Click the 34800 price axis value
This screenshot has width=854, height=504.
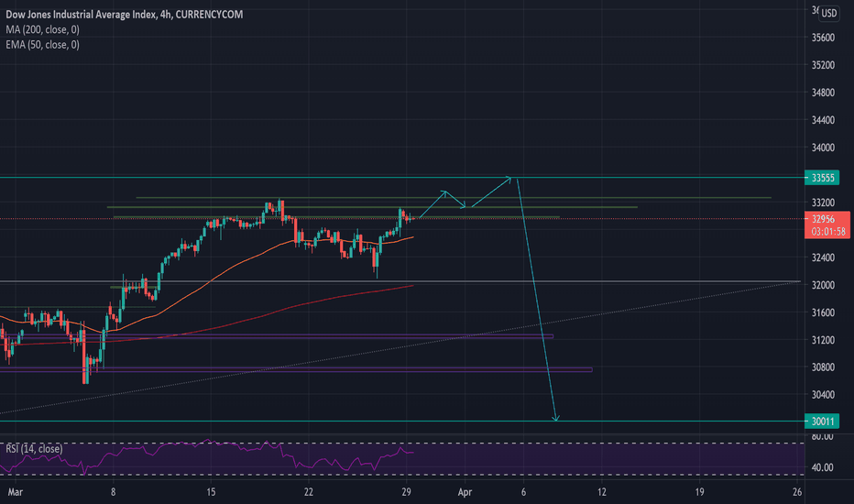pyautogui.click(x=823, y=93)
